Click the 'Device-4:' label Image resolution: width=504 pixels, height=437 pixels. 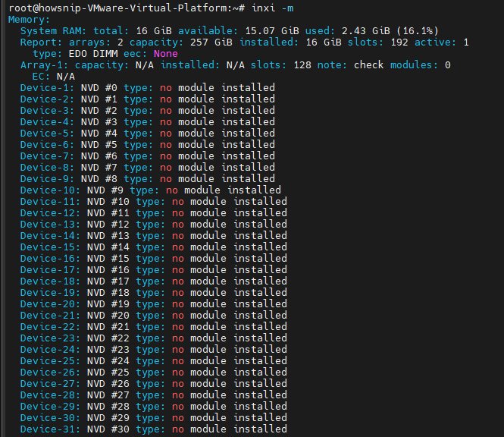pos(47,122)
